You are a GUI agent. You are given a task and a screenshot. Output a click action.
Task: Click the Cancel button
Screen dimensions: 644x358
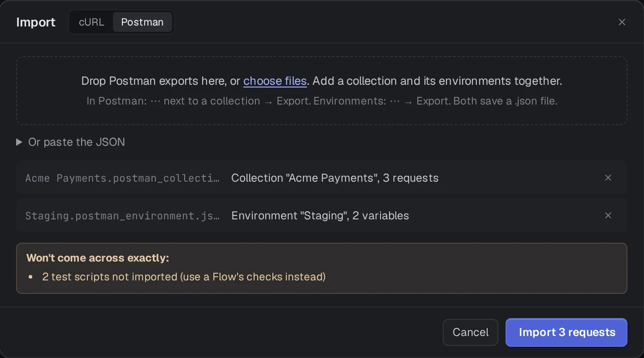click(471, 332)
